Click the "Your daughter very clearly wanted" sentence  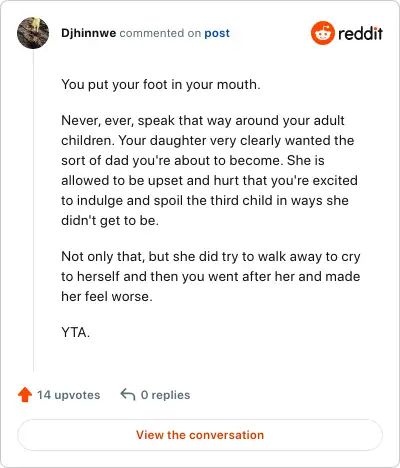tap(208, 150)
